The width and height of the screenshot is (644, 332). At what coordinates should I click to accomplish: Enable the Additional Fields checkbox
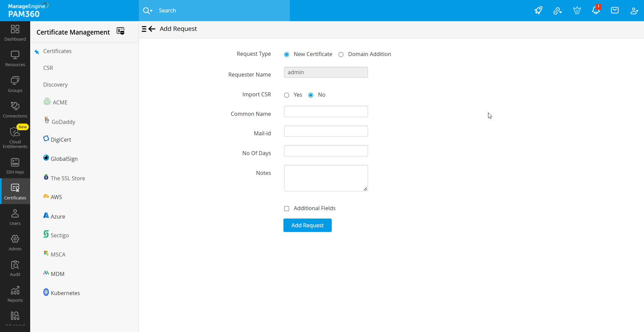(286, 209)
